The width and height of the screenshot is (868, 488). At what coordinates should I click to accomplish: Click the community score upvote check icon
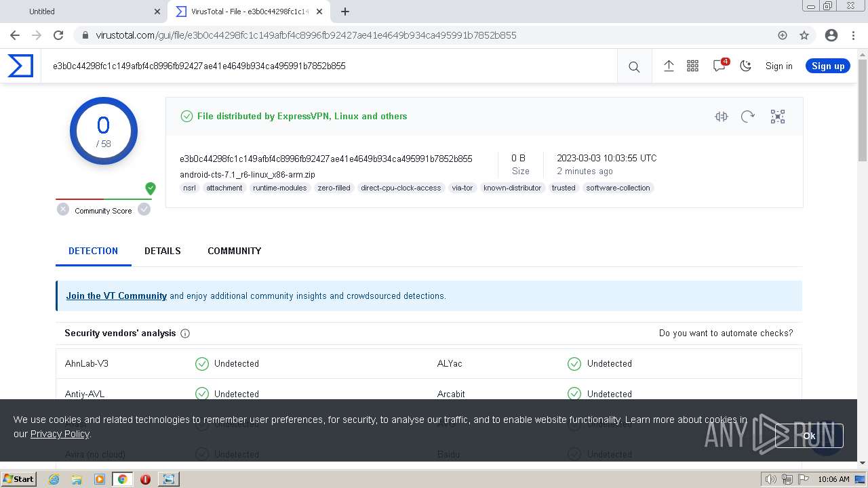click(x=144, y=209)
